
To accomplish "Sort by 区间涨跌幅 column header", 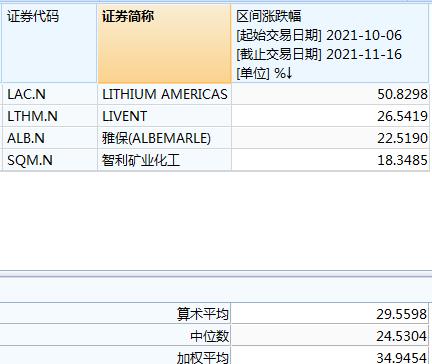I will tap(330, 43).
